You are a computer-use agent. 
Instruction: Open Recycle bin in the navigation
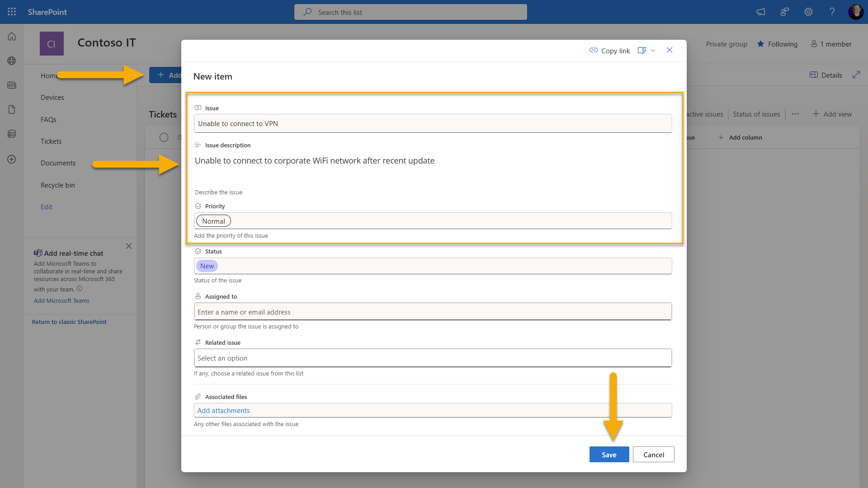pos(57,185)
